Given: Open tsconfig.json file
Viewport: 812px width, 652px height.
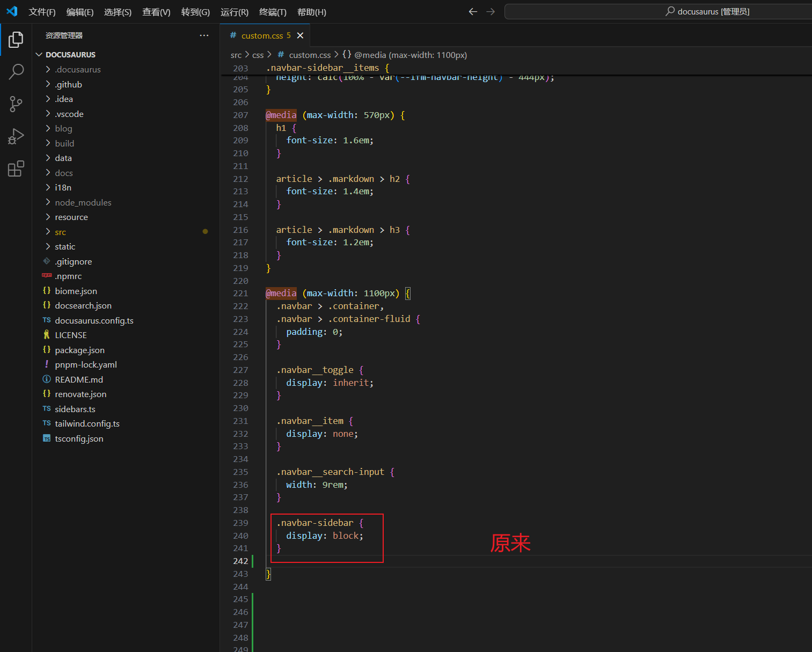Looking at the screenshot, I should pos(126,438).
